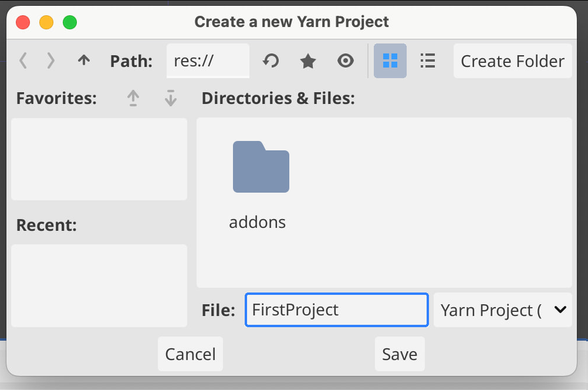Click the empty Favorites list
This screenshot has height=390, width=588.
point(99,159)
